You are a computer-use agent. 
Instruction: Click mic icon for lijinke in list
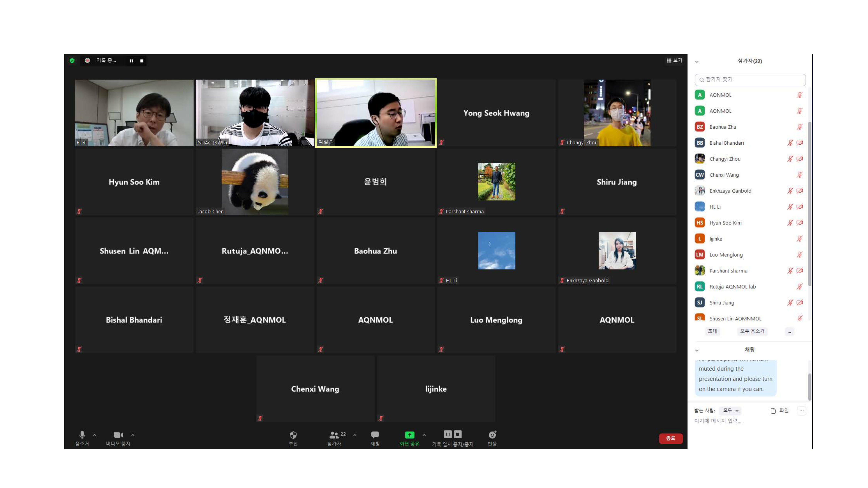coord(799,238)
